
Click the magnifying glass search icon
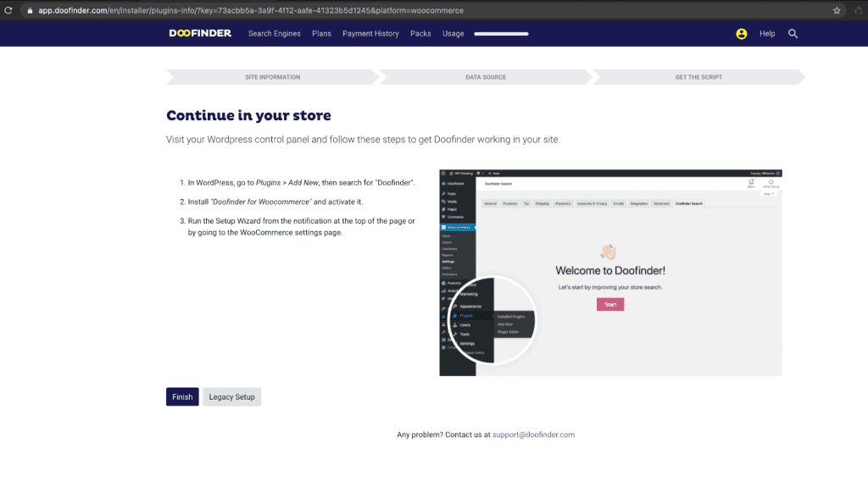(793, 34)
